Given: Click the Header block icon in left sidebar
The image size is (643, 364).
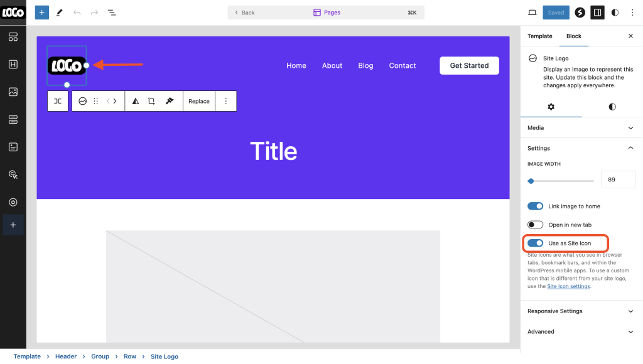Looking at the screenshot, I should click(x=13, y=63).
